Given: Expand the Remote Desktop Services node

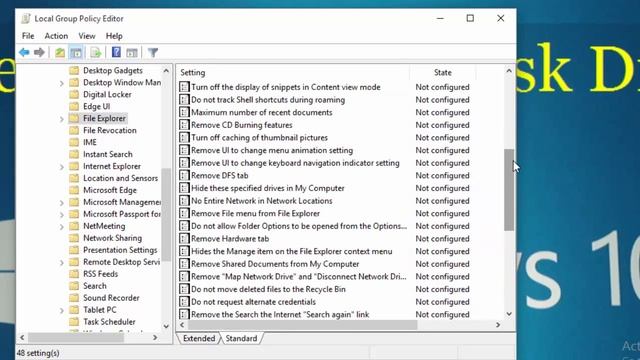Looking at the screenshot, I should pyautogui.click(x=62, y=262).
